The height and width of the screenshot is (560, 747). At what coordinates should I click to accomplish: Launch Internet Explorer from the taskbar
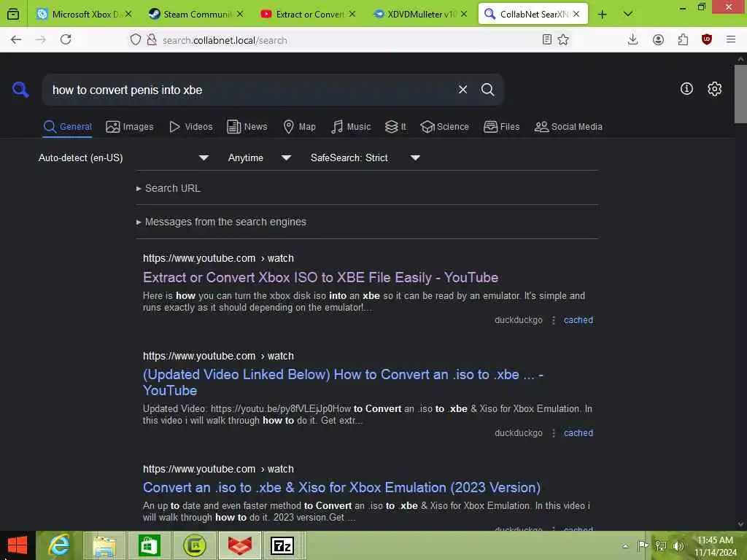pos(59,545)
